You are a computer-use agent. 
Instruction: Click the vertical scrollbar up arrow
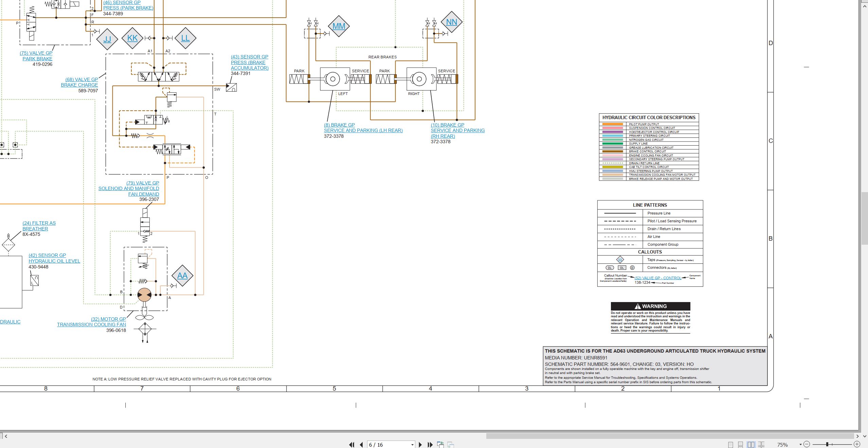click(x=865, y=6)
